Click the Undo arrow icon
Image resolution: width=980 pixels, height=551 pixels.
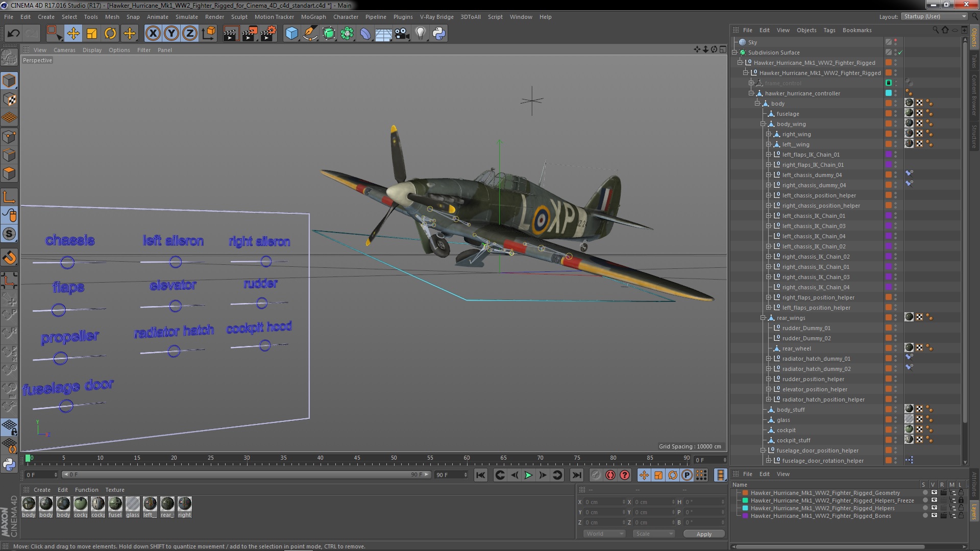[x=14, y=34]
